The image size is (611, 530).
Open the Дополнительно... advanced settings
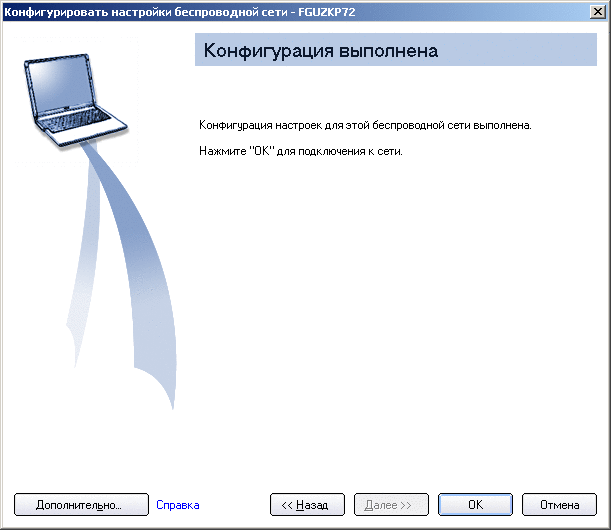[79, 505]
